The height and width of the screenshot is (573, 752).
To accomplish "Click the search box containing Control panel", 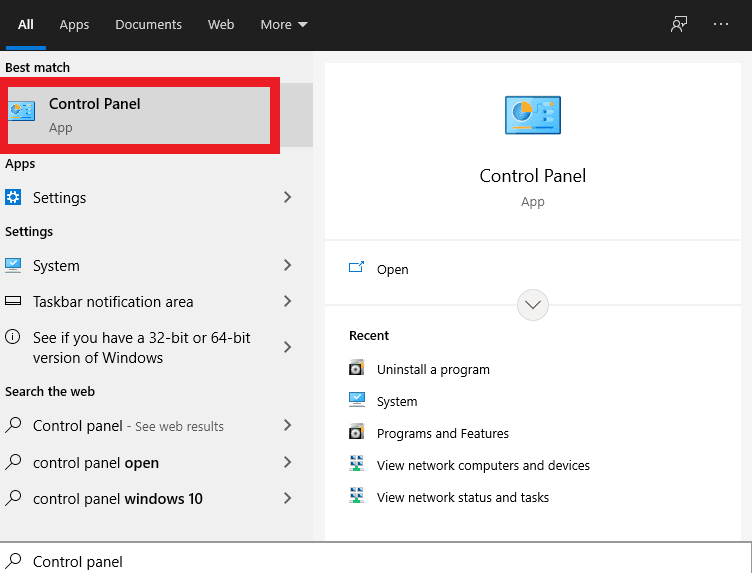I will coord(380,561).
